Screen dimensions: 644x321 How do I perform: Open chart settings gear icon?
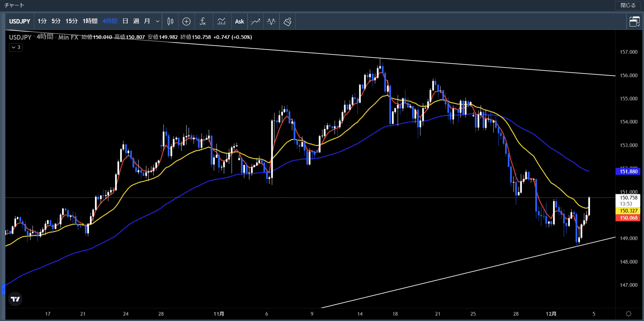629,314
